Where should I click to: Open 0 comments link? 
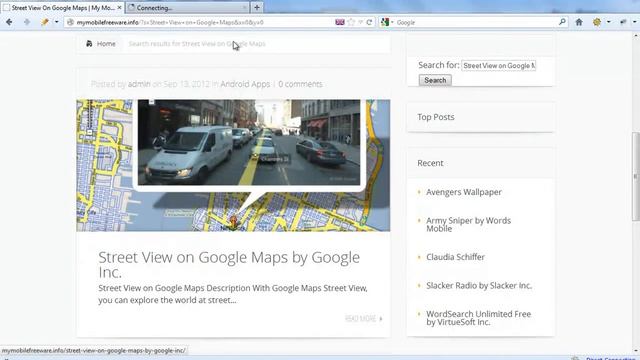pyautogui.click(x=300, y=84)
